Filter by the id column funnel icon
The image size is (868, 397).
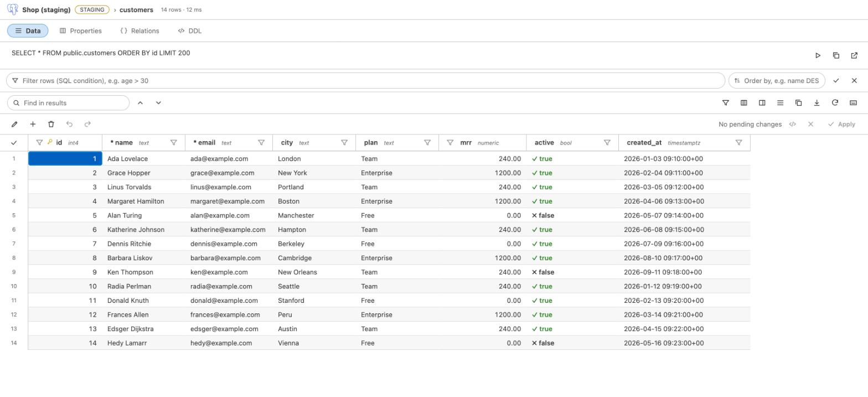tap(39, 143)
